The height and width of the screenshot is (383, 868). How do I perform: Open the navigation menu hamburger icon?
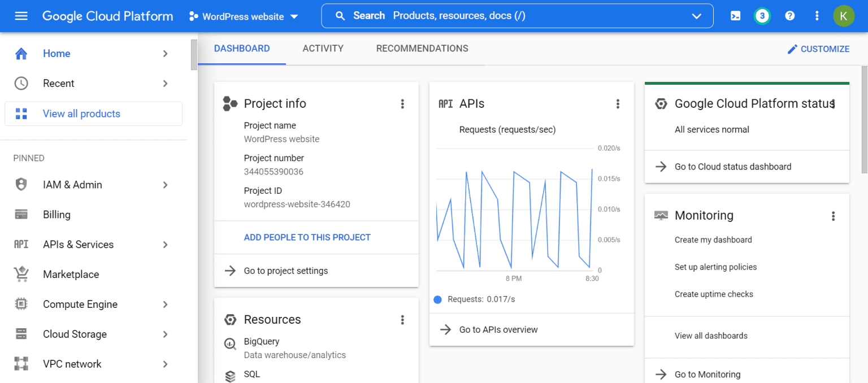point(21,16)
